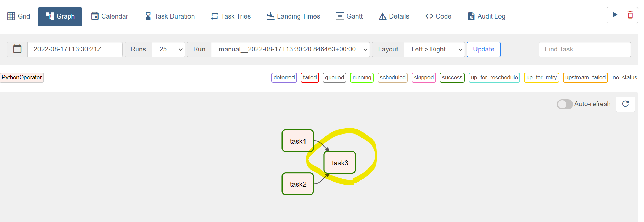Click the Delete DAG trash icon
This screenshot has height=222, width=644.
pyautogui.click(x=630, y=15)
